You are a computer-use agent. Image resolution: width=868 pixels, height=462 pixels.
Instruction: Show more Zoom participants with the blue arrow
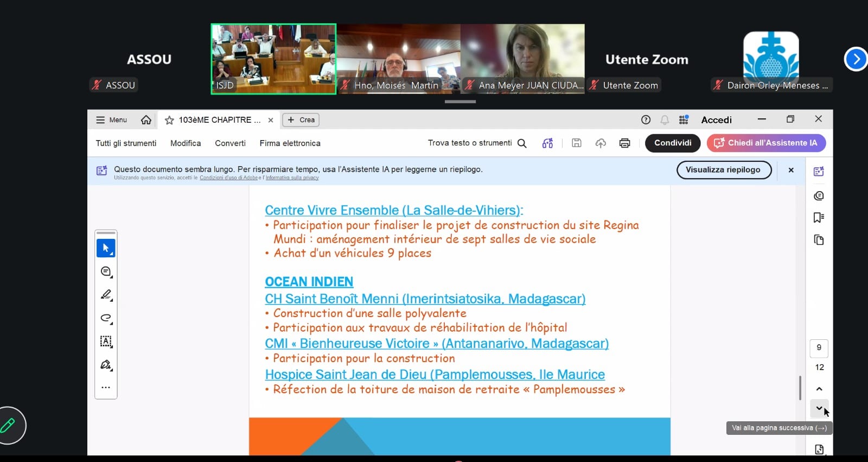[x=856, y=59]
